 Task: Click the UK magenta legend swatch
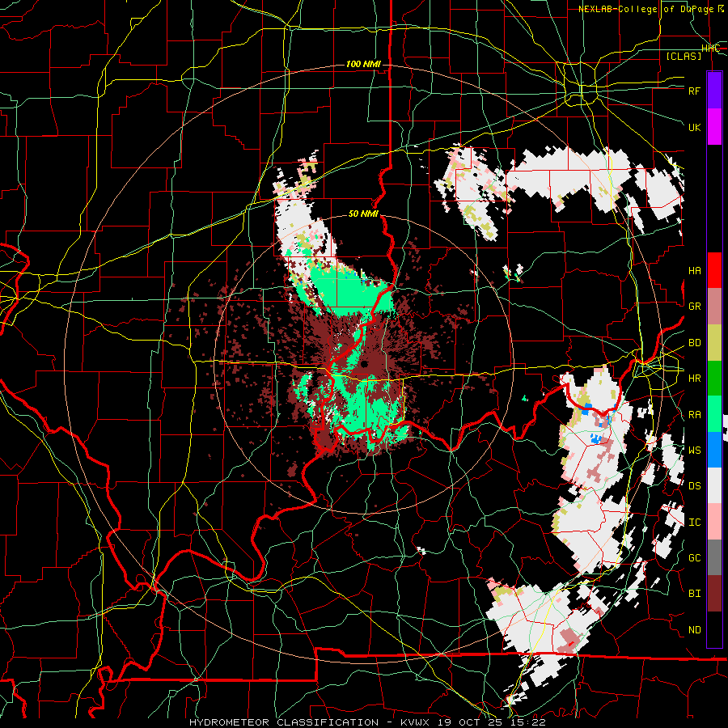tap(714, 127)
